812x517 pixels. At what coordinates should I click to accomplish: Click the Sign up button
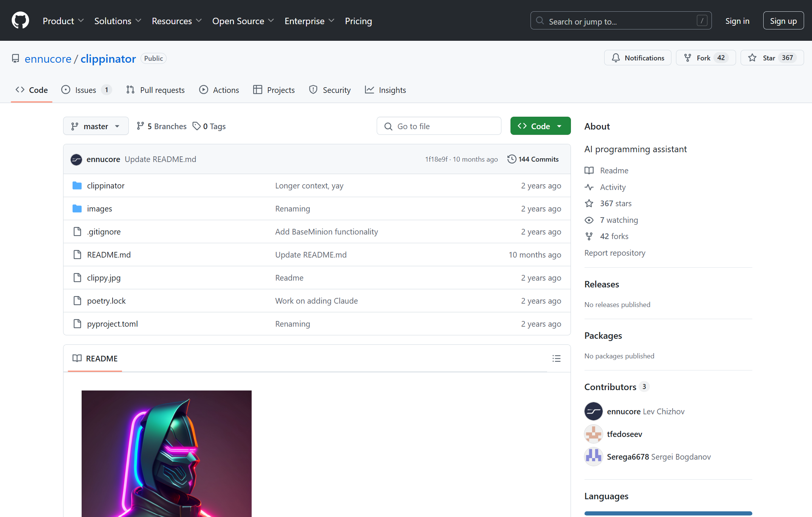(x=783, y=21)
